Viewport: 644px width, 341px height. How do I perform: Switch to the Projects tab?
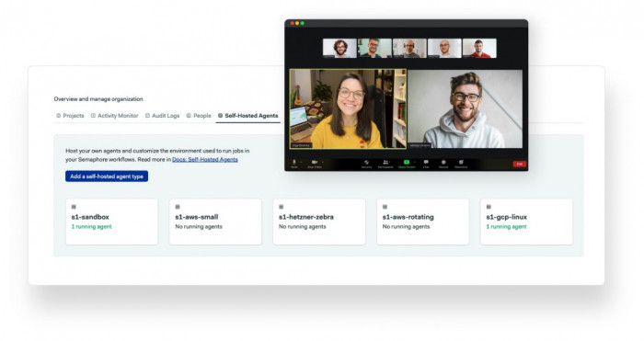tap(70, 116)
